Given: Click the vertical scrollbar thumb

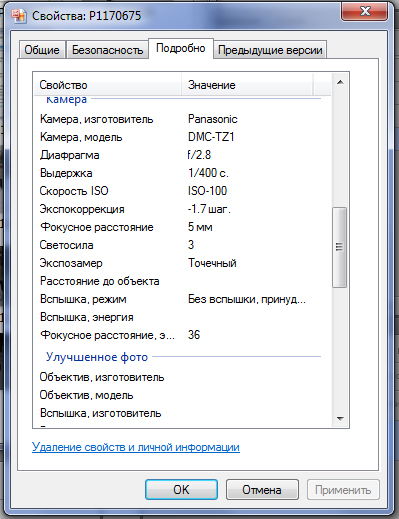Looking at the screenshot, I should [340, 247].
